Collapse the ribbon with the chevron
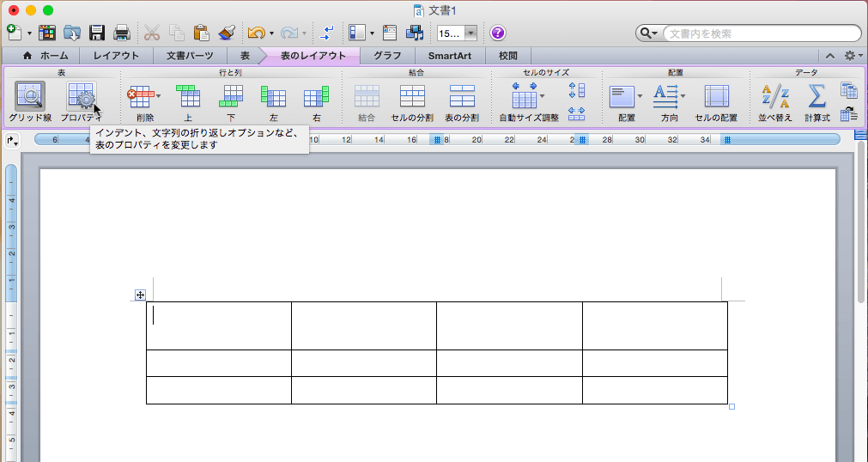Screen dimensions: 868x462 click(x=830, y=56)
